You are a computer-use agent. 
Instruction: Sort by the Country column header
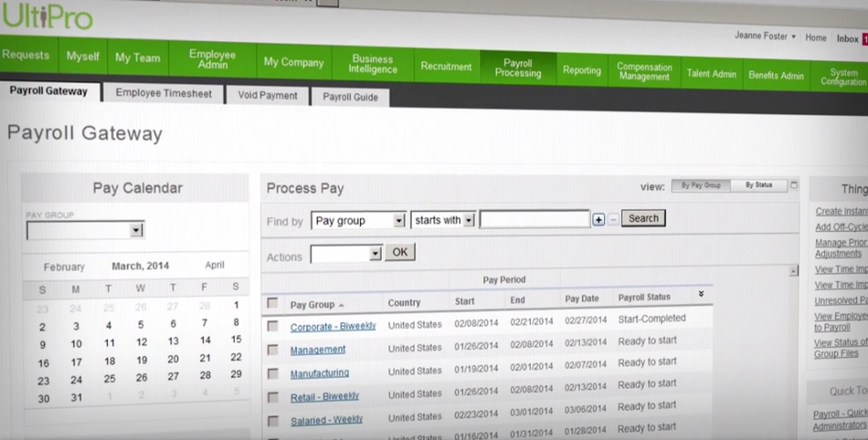click(x=404, y=303)
